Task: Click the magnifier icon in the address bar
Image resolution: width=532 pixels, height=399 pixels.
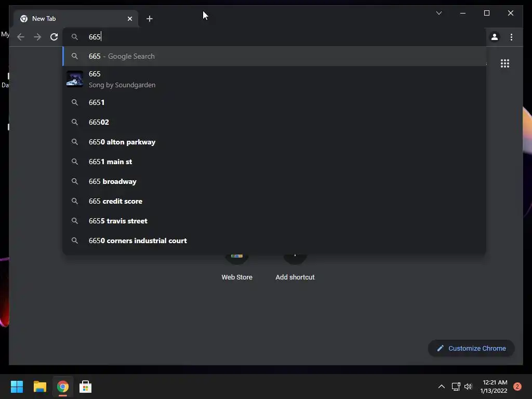Action: tap(75, 37)
